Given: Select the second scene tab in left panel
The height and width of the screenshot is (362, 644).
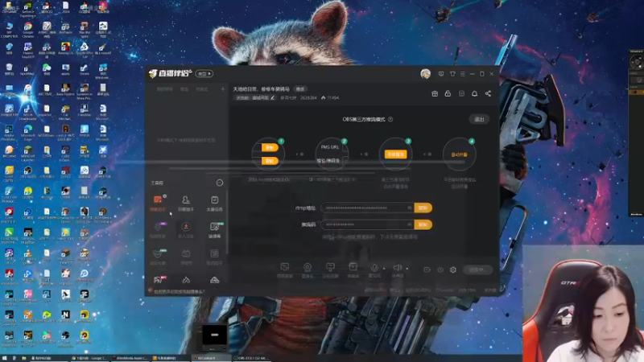Looking at the screenshot, I should click(184, 89).
